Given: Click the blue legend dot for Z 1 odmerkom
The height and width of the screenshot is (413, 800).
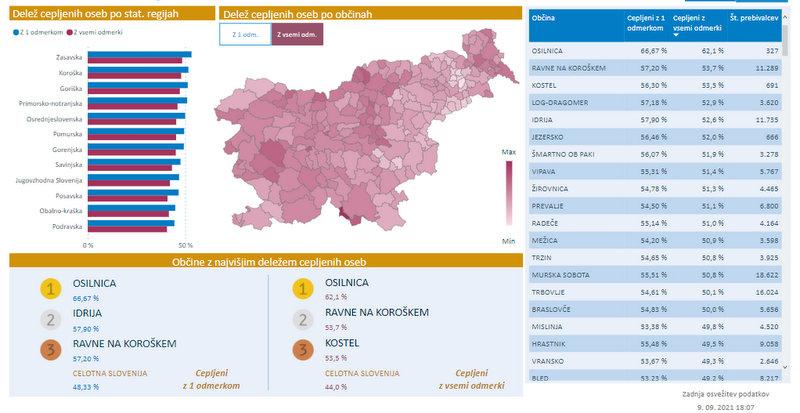Looking at the screenshot, I should (16, 33).
